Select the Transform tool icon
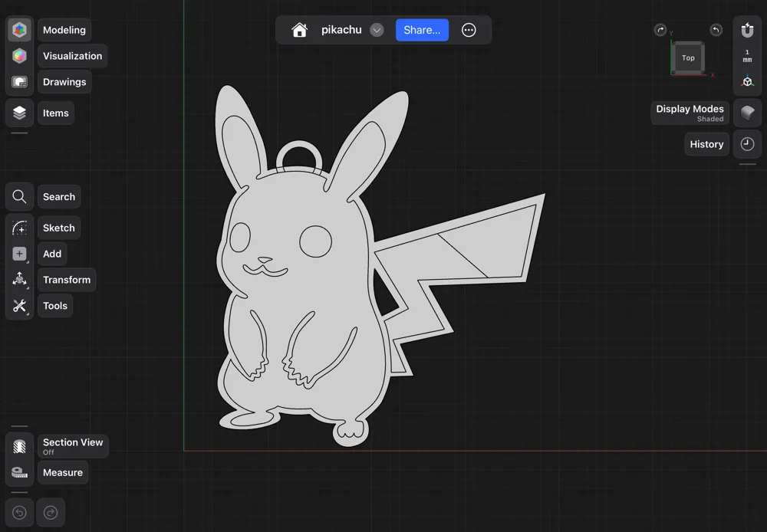The image size is (767, 532). coord(19,279)
